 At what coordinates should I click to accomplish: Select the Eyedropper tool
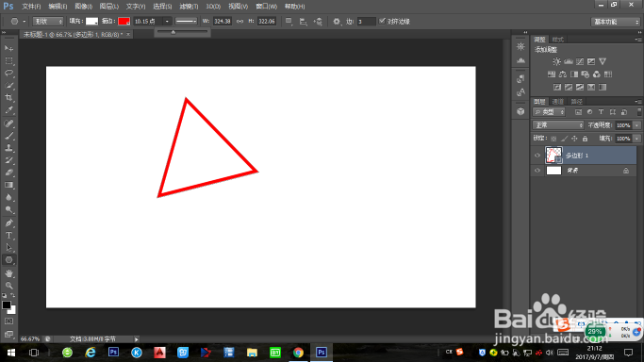point(8,110)
